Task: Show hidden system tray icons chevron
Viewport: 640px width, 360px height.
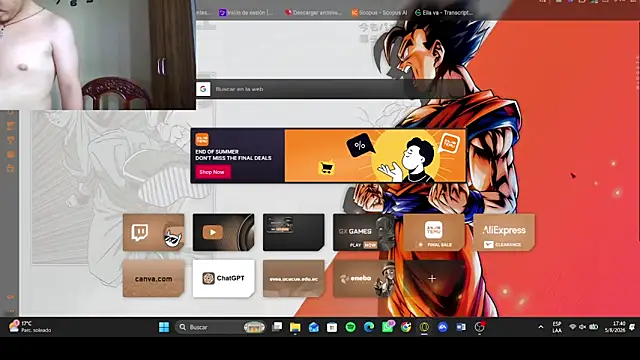Action: [541, 327]
